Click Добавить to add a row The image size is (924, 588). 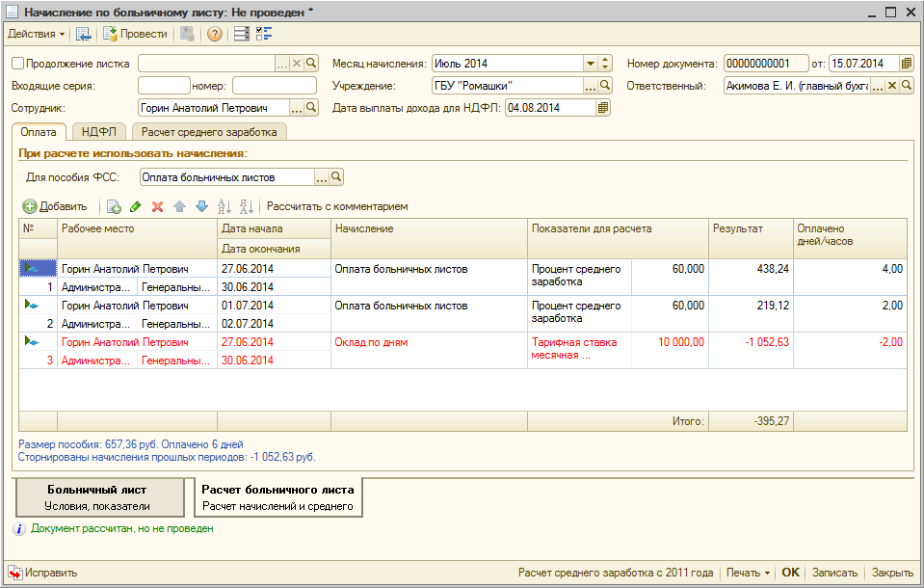55,206
